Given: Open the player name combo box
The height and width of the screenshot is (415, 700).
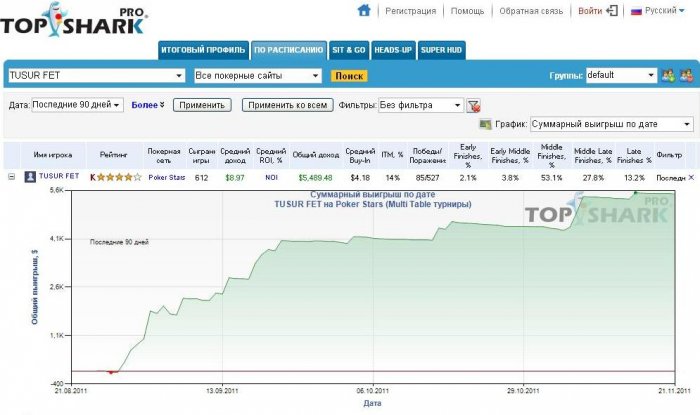Looking at the screenshot, I should pos(96,75).
